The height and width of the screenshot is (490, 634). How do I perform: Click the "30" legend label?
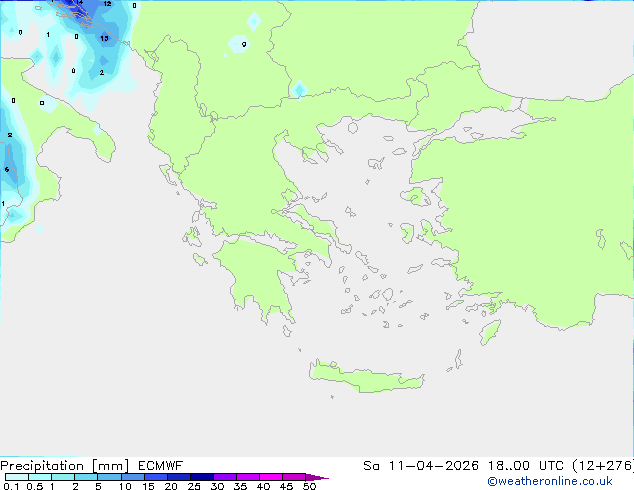217,486
